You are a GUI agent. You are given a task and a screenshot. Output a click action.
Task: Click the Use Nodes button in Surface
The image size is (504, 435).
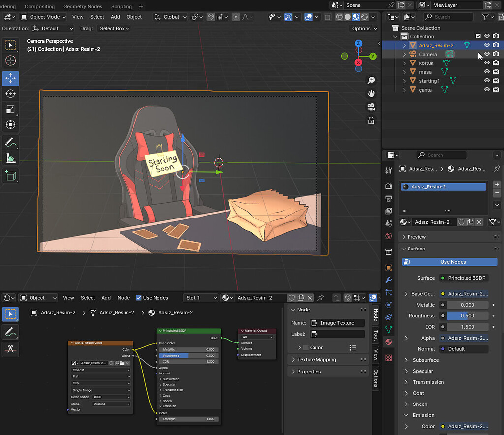click(449, 262)
